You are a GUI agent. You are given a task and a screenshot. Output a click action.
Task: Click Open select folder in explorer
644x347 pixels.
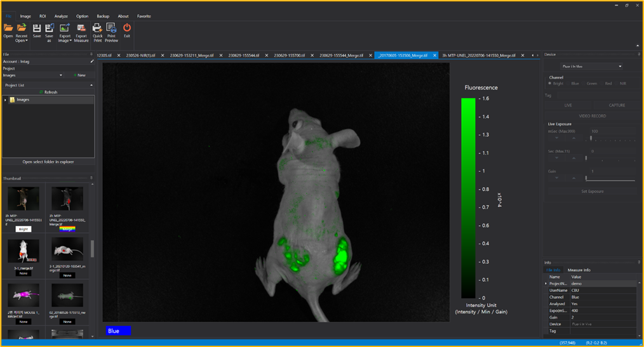click(48, 162)
